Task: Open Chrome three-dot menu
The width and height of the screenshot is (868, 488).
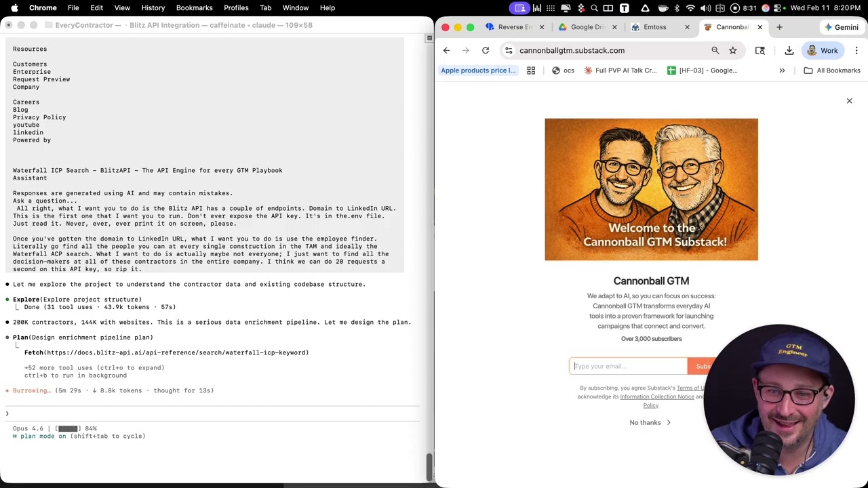Action: pos(856,50)
